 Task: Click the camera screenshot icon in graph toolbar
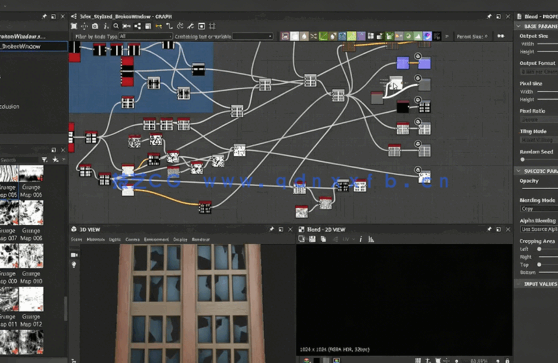tap(95, 26)
